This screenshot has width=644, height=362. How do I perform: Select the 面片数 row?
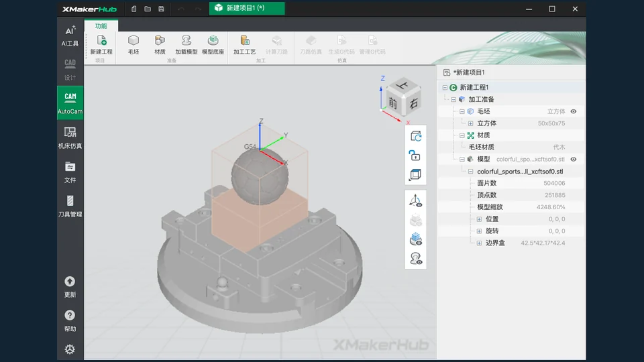[511, 183]
